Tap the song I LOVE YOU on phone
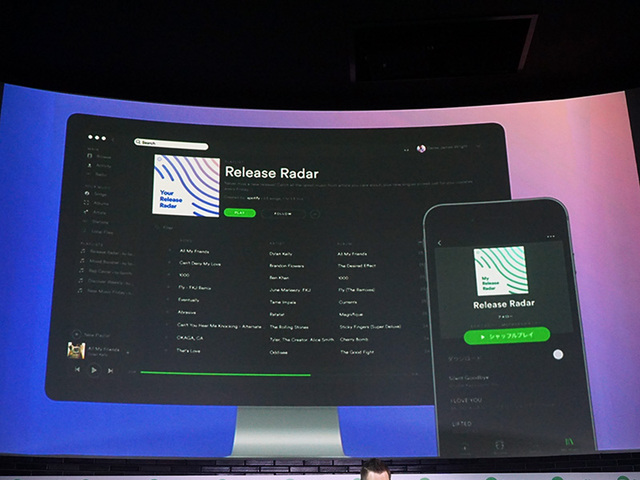The image size is (640, 480). (x=466, y=400)
